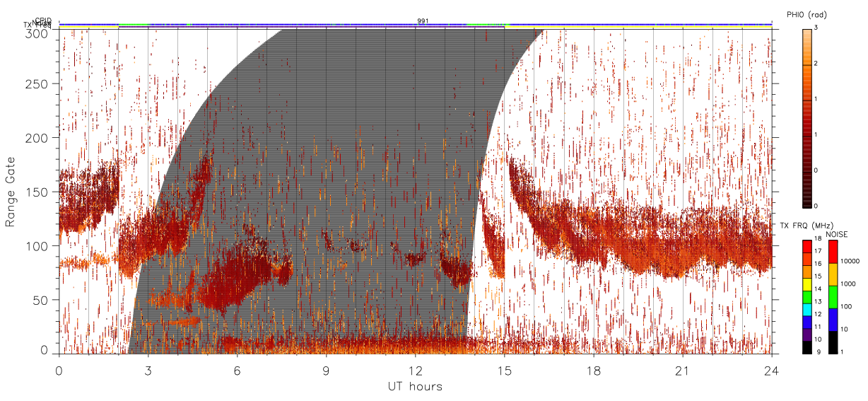
Task: Pick the red top swatch in NOISE legend
Action: 832,251
